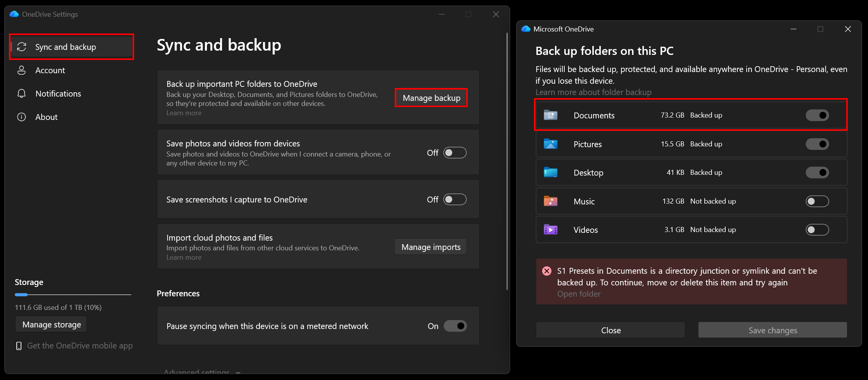This screenshot has width=868, height=380.
Task: Click the Manage backup button
Action: (431, 98)
